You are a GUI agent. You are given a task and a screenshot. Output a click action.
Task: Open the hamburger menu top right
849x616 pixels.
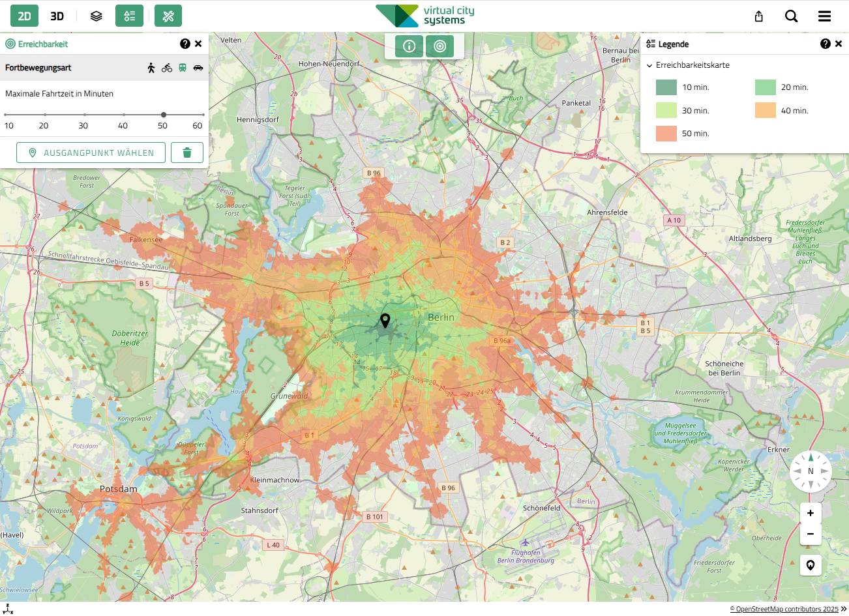coord(824,16)
